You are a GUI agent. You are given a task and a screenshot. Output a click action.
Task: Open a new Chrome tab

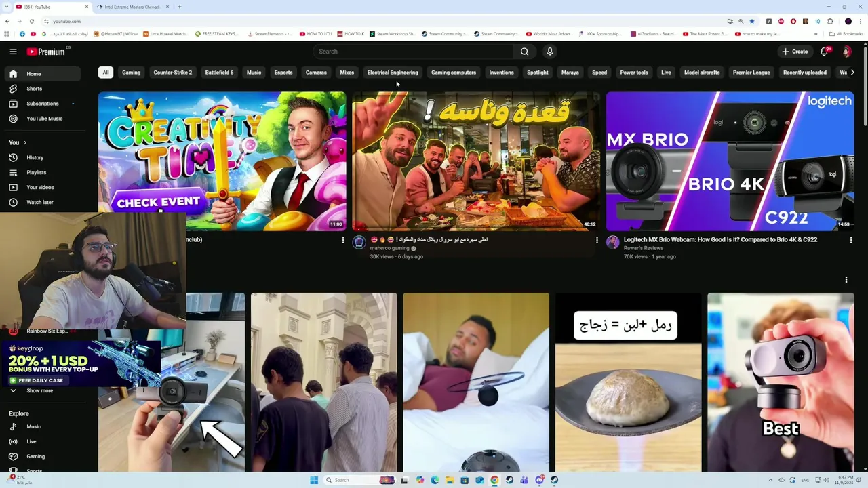180,7
